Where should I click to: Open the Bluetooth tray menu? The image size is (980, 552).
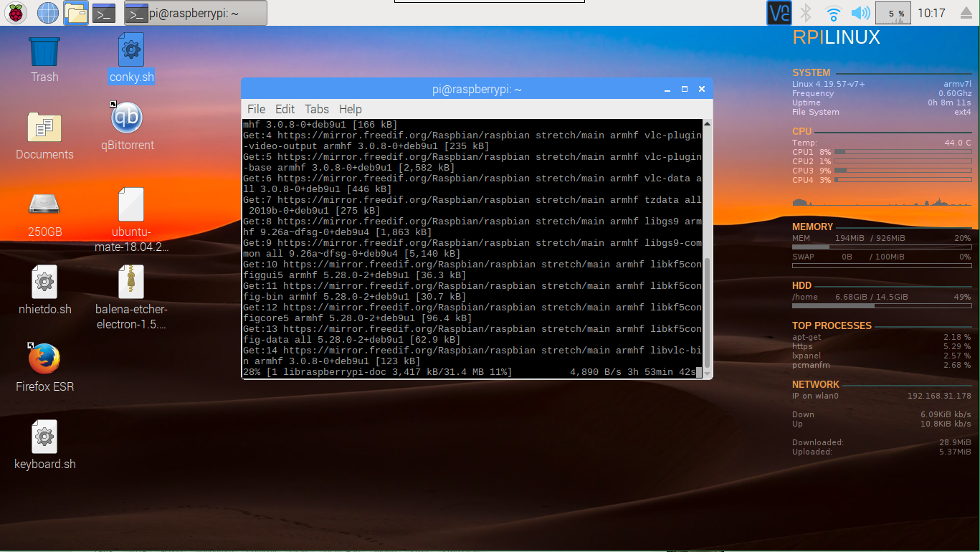pyautogui.click(x=806, y=13)
